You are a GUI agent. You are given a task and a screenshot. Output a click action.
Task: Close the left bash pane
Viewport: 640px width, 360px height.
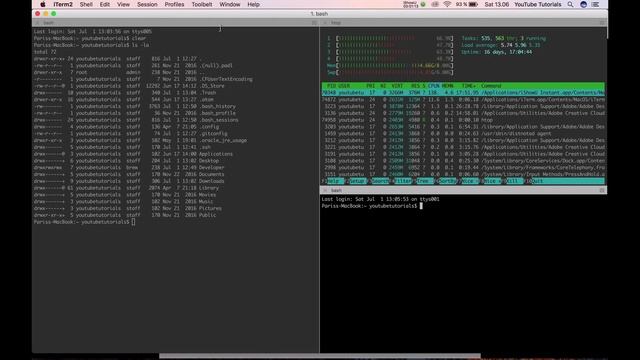tap(37, 23)
